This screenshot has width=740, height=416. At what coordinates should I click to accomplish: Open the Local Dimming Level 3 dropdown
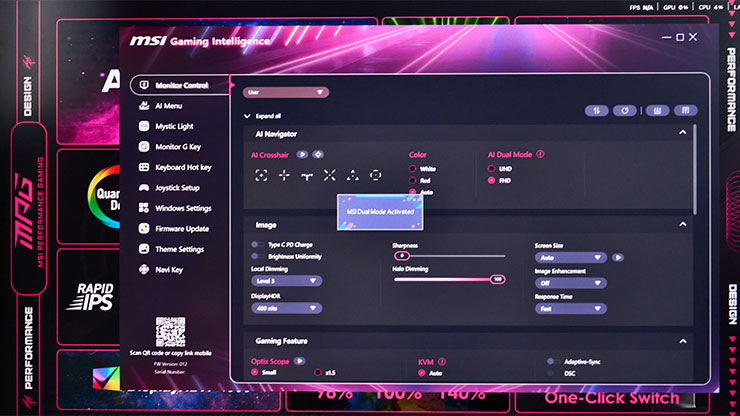(x=286, y=281)
